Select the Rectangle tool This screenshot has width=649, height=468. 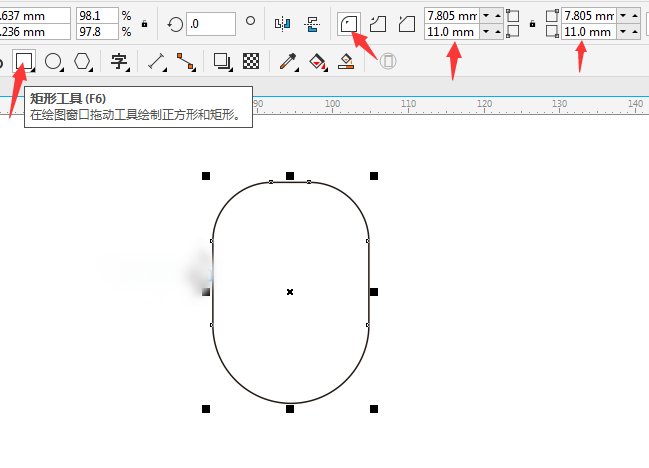(24, 62)
